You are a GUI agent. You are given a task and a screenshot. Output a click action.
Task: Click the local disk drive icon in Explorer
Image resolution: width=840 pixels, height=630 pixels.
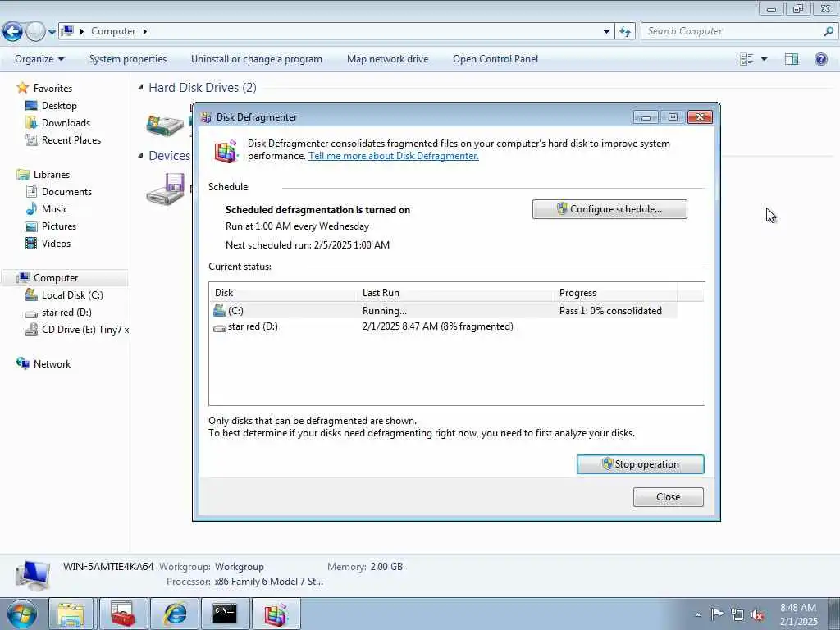(165, 125)
